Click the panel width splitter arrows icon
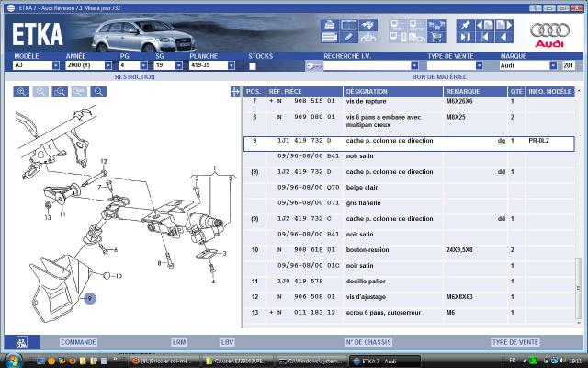The image size is (588, 368). point(235,92)
